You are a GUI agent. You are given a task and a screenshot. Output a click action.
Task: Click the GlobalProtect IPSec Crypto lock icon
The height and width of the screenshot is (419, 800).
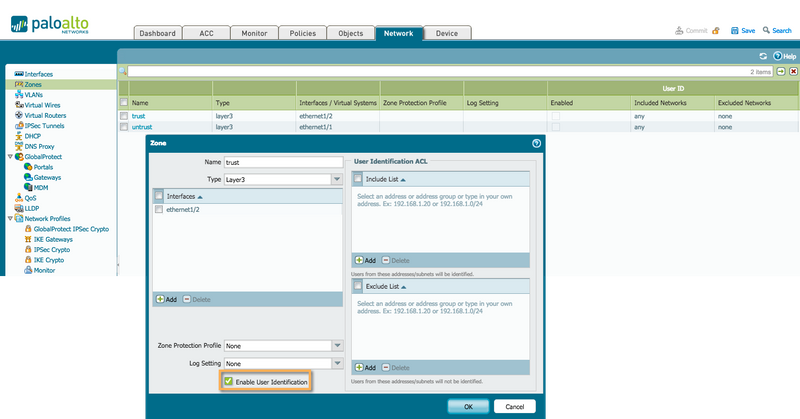pos(28,229)
